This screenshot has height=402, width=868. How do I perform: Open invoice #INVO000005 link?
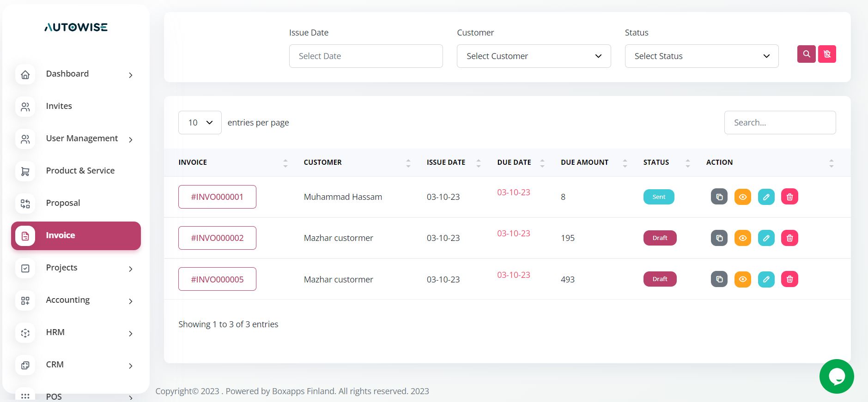click(217, 279)
